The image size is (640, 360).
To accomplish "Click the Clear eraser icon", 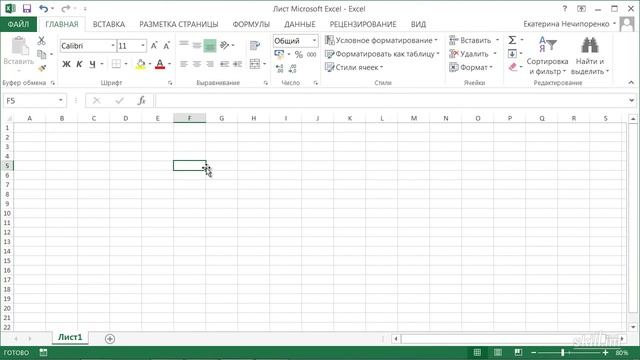I will [x=513, y=67].
